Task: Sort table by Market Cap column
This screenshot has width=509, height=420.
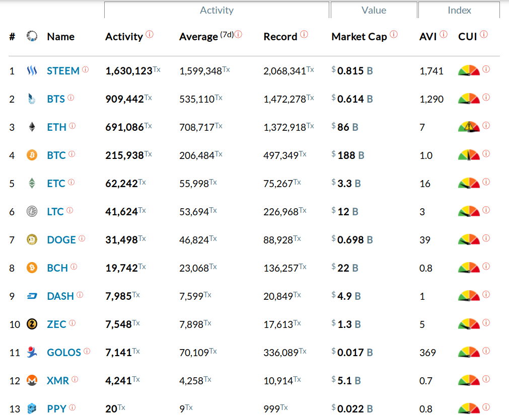Action: (359, 37)
